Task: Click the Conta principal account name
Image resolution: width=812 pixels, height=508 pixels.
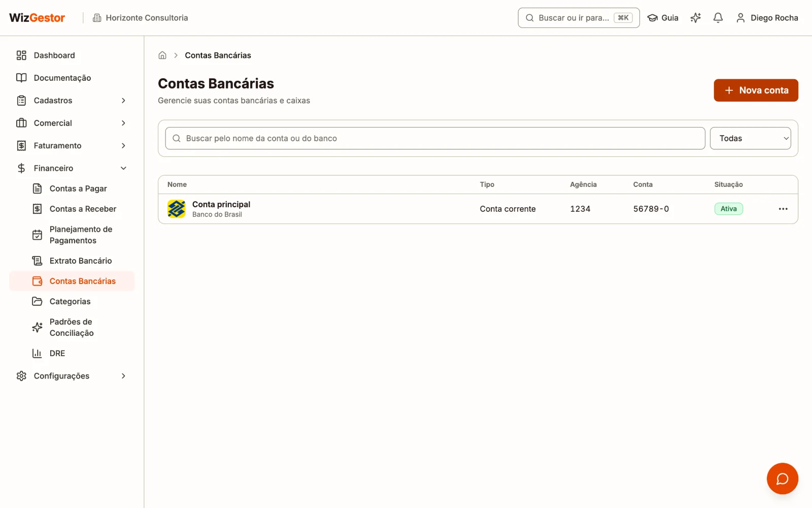Action: [x=221, y=204]
